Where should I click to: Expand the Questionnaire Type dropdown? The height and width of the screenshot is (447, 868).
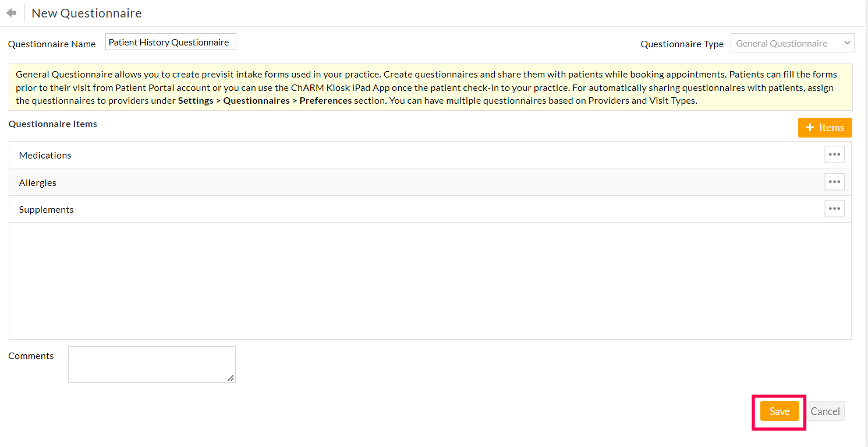point(792,43)
